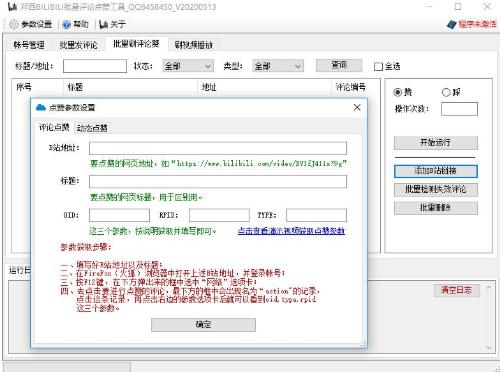Click the 地址 column header
Viewport: 500px width, 372px height.
click(265, 87)
